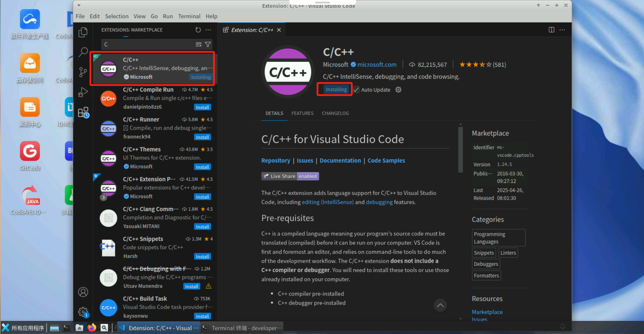Install the C/C++ Extension Pack

202,197
